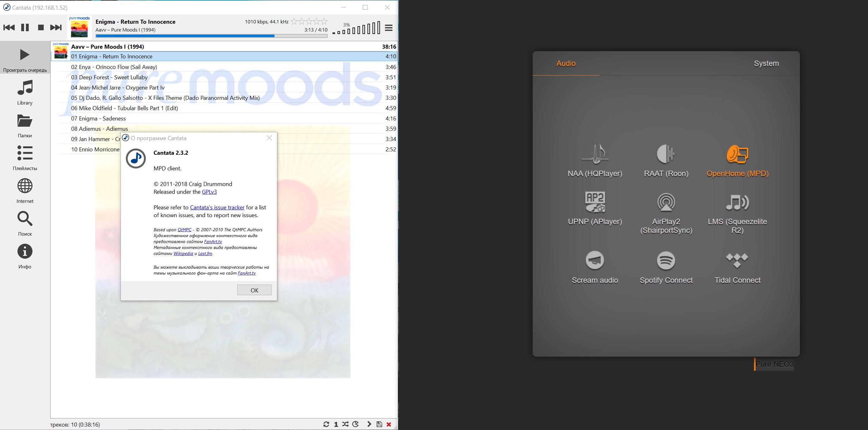Click the track progress bar
This screenshot has width=868, height=430.
(x=211, y=36)
